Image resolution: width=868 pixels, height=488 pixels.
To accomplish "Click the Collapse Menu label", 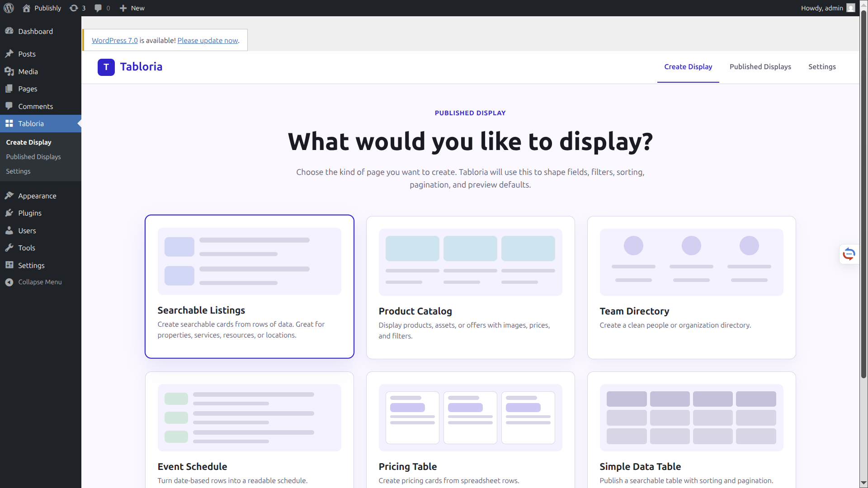I will (40, 282).
